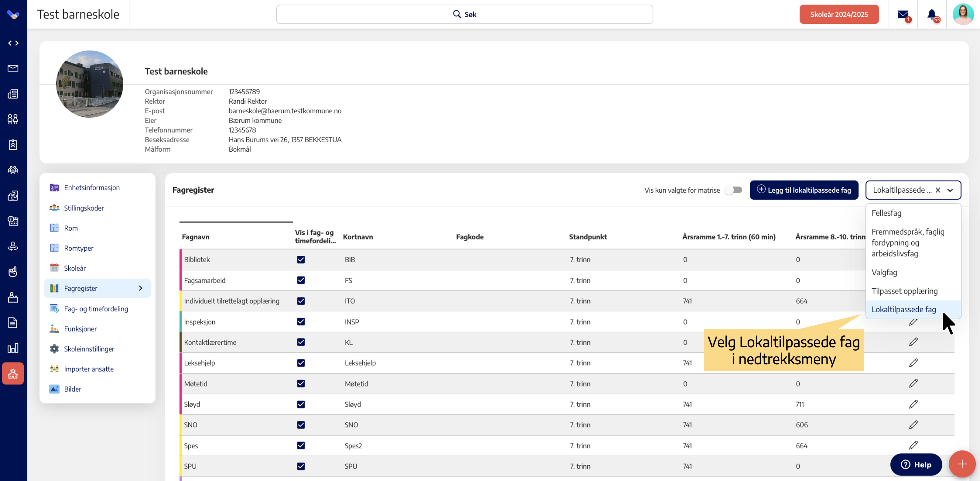Collapse the Lokaltilpassede dropdown chevron
The height and width of the screenshot is (481, 980).
point(950,190)
